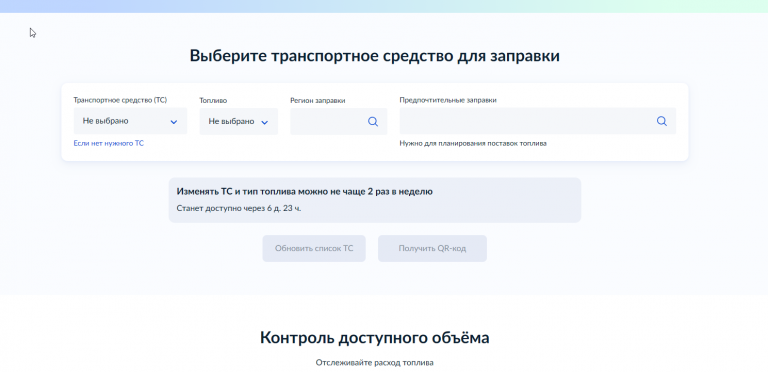This screenshot has width=768, height=372.
Task: Click the 'Получить QR-код' button
Action: click(x=432, y=248)
